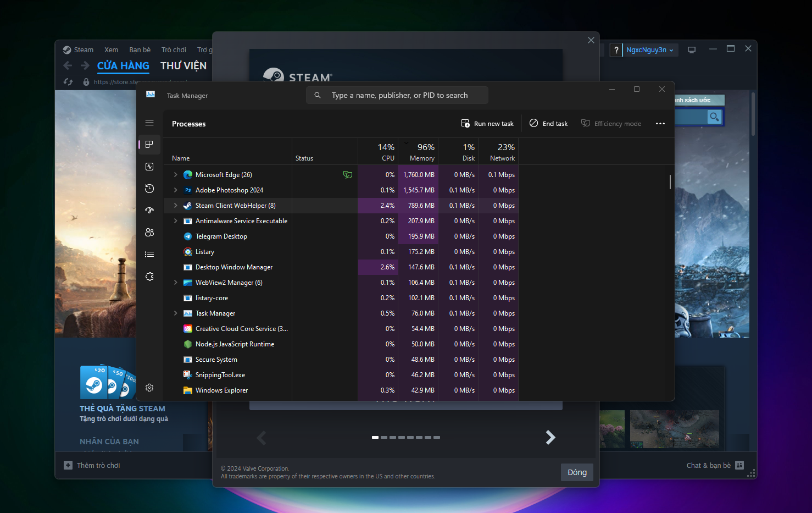Viewport: 812px width, 513px height.
Task: Click the Listary process icon
Action: tap(188, 252)
